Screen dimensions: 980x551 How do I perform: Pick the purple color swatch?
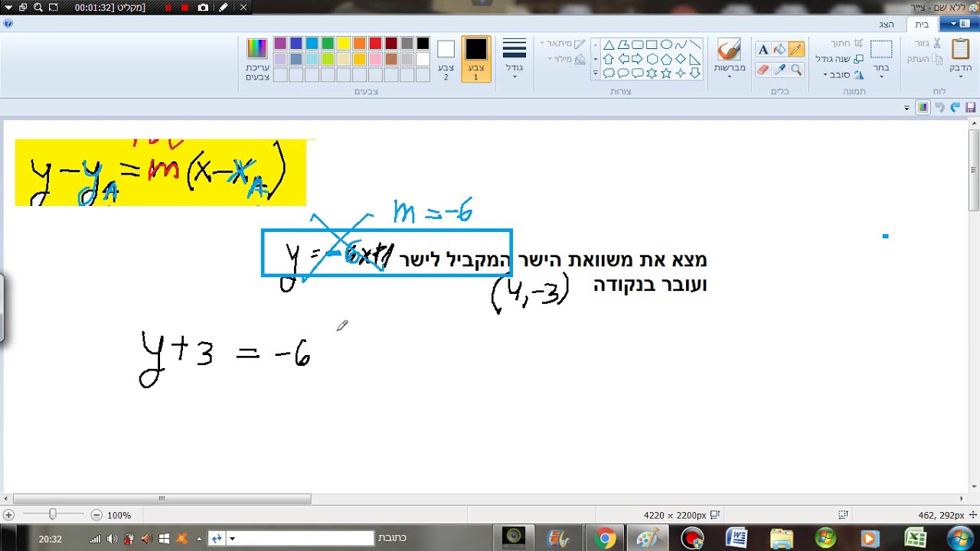point(280,44)
